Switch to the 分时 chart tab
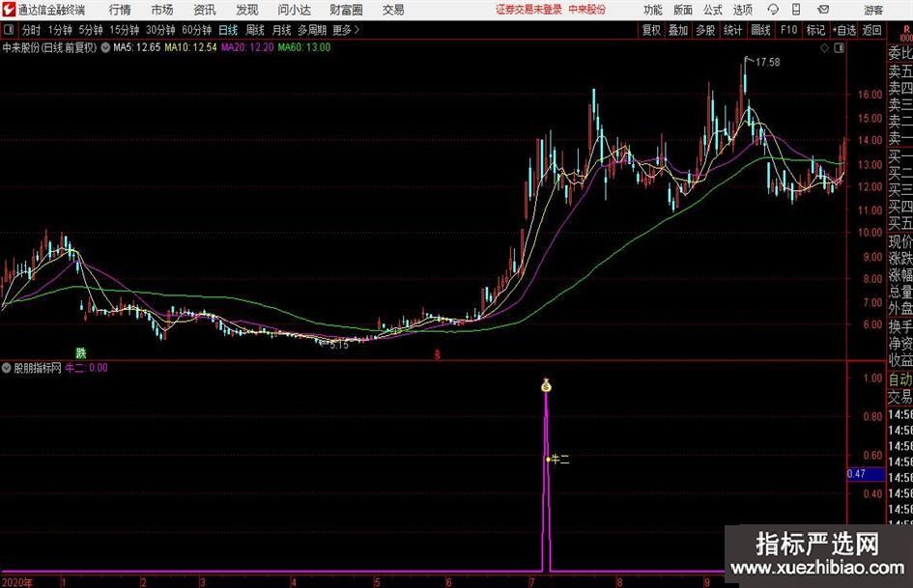This screenshot has height=588, width=913. click(31, 30)
